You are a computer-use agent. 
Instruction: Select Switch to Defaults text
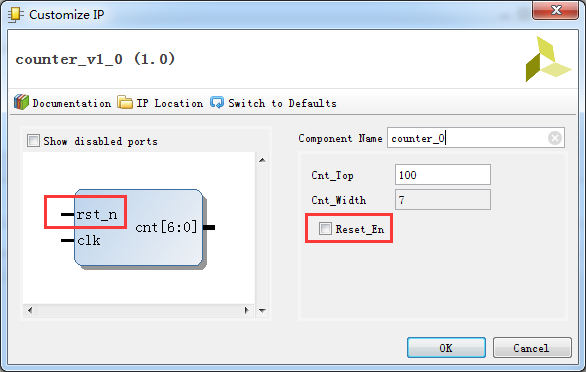(282, 103)
